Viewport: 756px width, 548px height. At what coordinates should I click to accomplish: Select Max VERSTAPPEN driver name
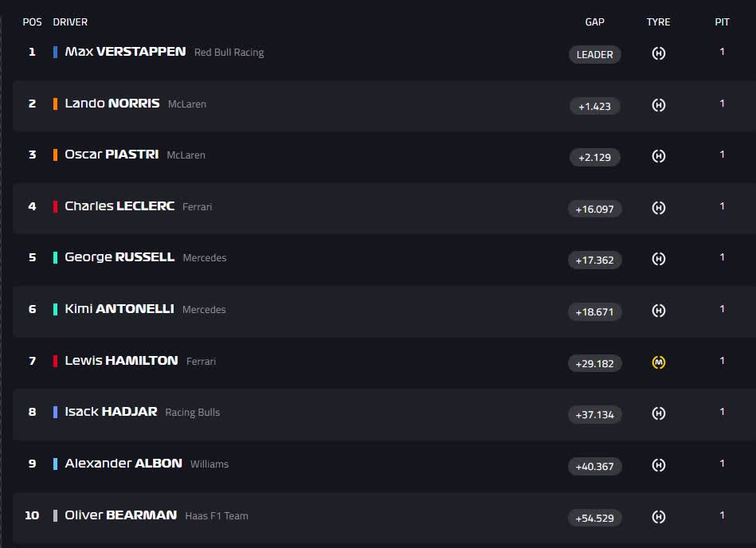[125, 52]
